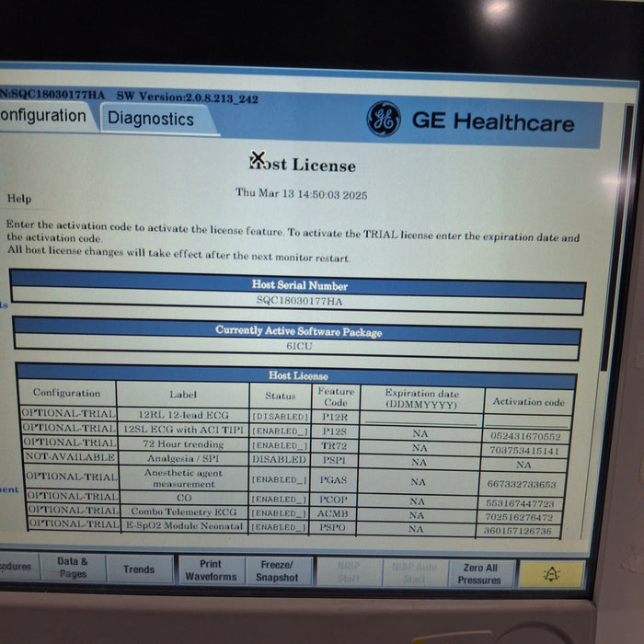Select activation code 703753415141
The height and width of the screenshot is (644, 644).
click(x=524, y=451)
